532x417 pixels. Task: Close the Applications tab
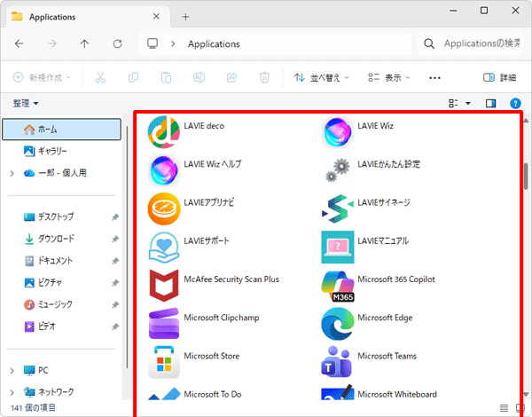(x=156, y=16)
